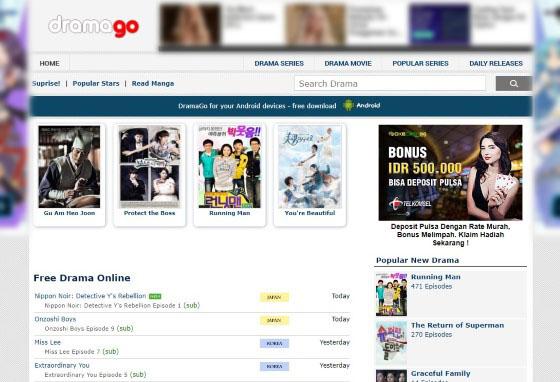
Task: Click the Return of Superman thumbnail
Action: tap(391, 342)
